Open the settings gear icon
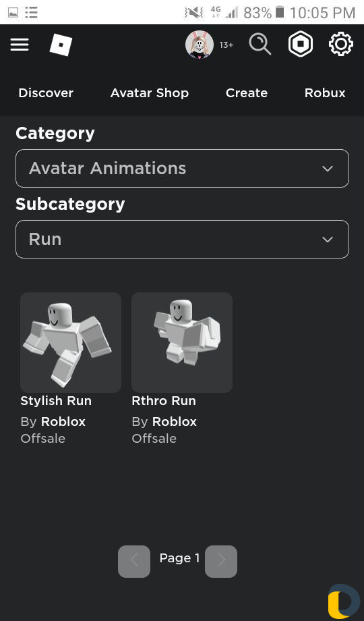Image resolution: width=364 pixels, height=621 pixels. (341, 44)
